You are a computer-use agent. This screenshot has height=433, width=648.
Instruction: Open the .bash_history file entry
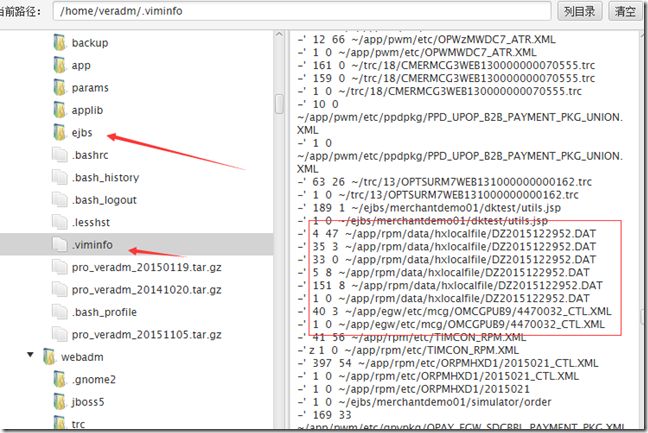click(105, 177)
